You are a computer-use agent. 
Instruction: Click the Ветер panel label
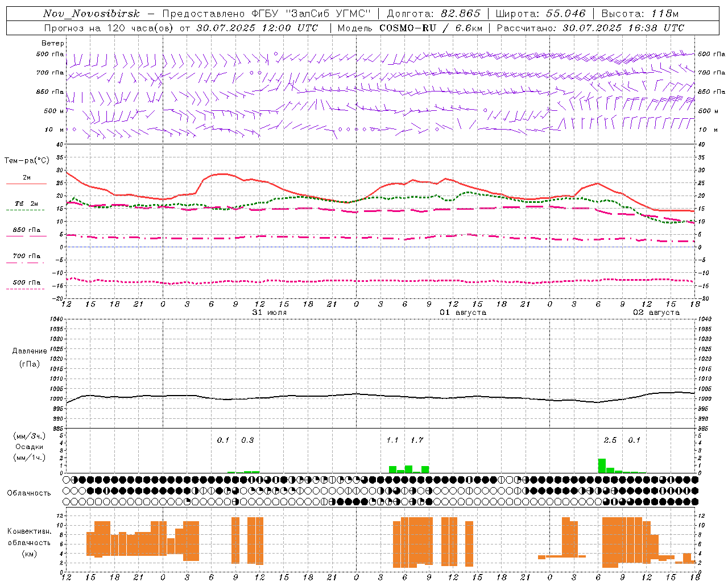click(x=53, y=43)
